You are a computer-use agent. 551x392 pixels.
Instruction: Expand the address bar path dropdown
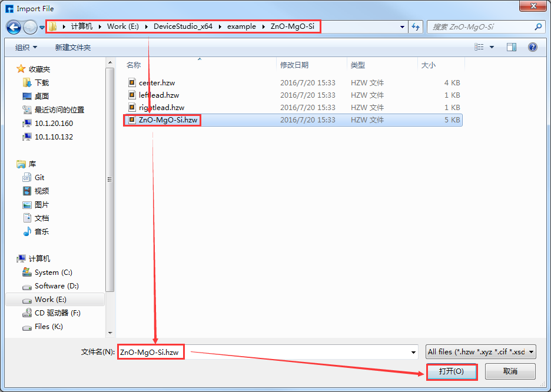(x=402, y=27)
